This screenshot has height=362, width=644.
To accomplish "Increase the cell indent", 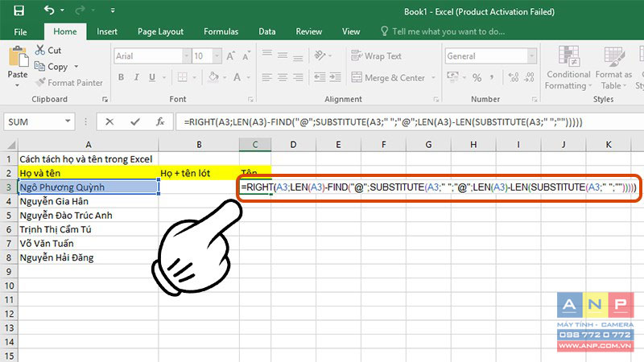I will [335, 77].
